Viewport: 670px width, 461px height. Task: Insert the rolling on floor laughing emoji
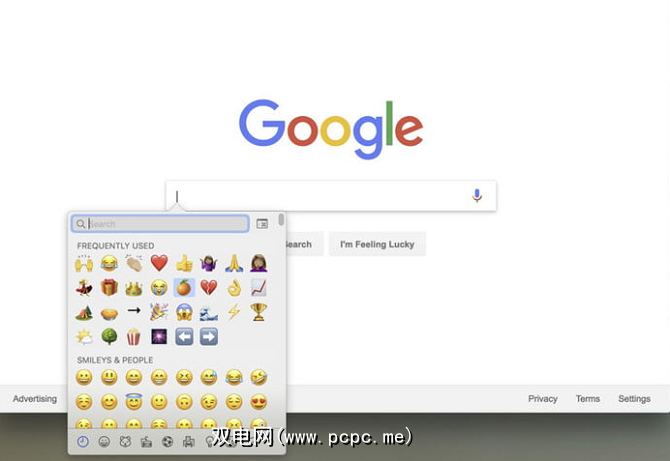259,378
